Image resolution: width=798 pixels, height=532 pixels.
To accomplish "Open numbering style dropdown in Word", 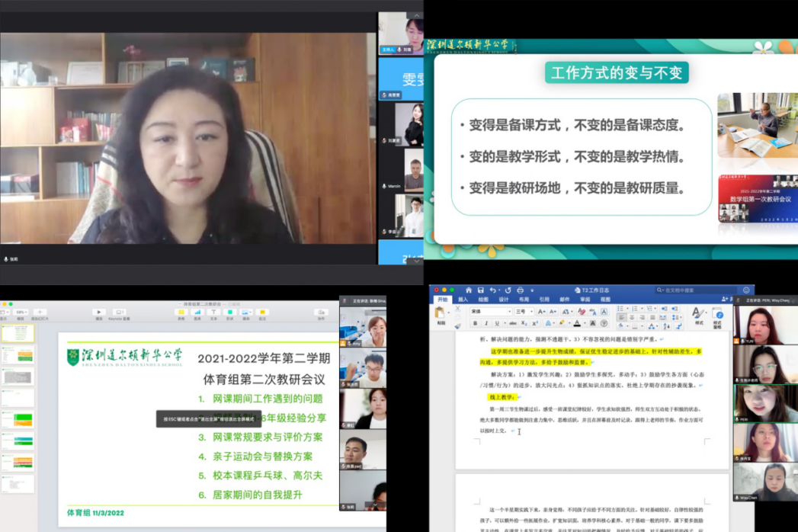I will point(642,309).
